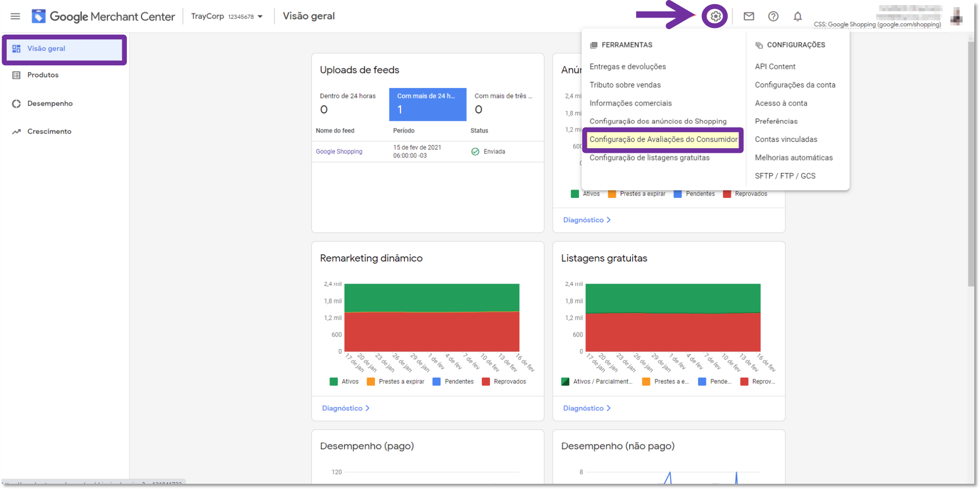The width and height of the screenshot is (980, 490).
Task: Click the green Enviada status check icon
Action: [475, 152]
